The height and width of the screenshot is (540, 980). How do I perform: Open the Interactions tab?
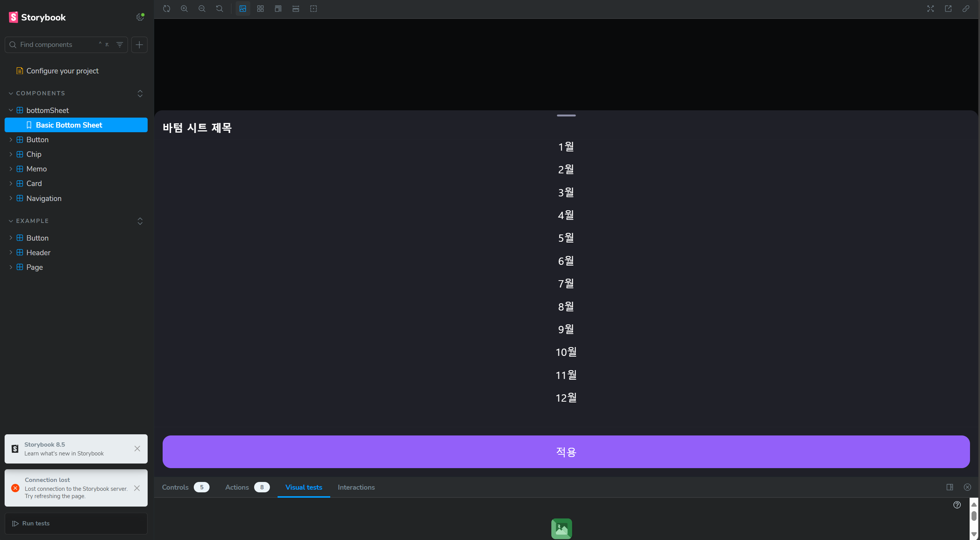coord(356,487)
